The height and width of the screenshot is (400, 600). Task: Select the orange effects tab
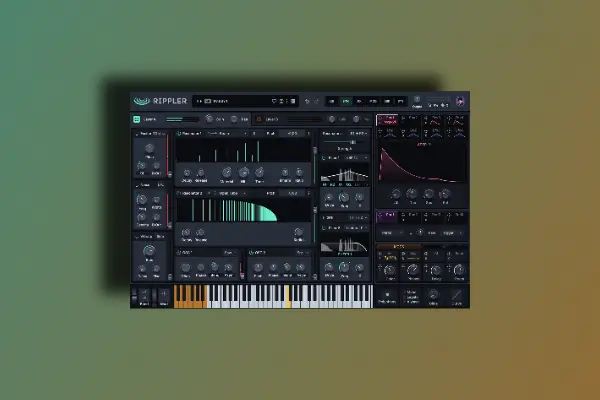click(x=399, y=247)
